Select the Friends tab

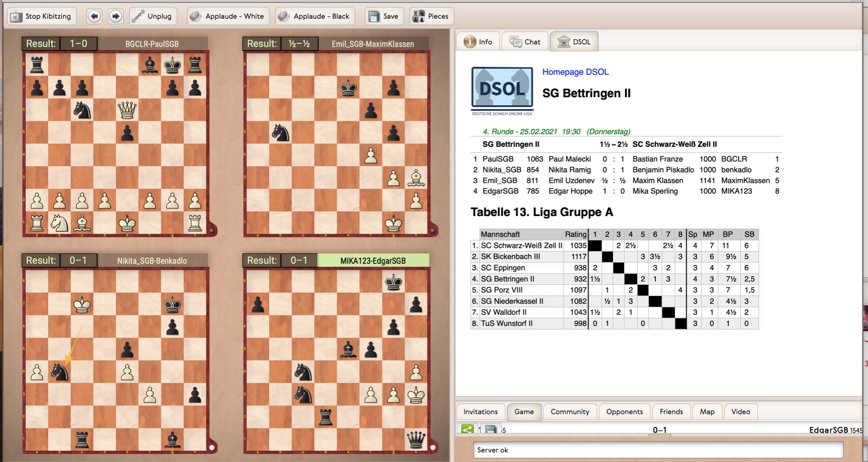pos(671,411)
